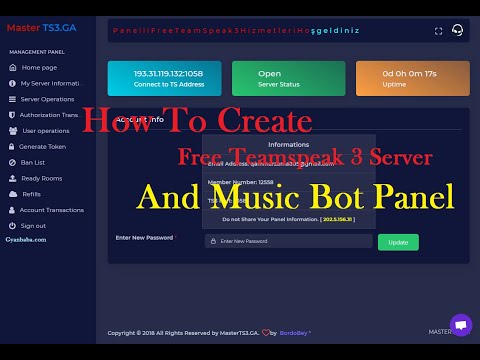Select Sign out in sidebar

pyautogui.click(x=33, y=226)
